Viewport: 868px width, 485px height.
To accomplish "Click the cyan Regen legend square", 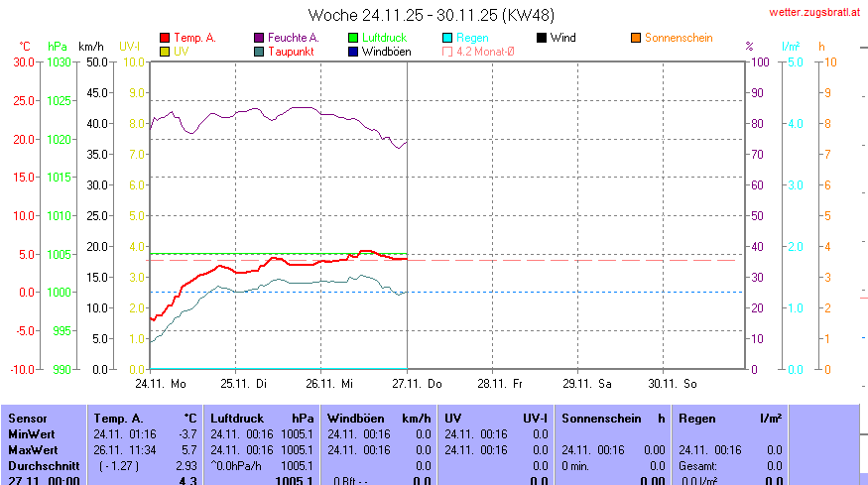I will pyautogui.click(x=447, y=38).
